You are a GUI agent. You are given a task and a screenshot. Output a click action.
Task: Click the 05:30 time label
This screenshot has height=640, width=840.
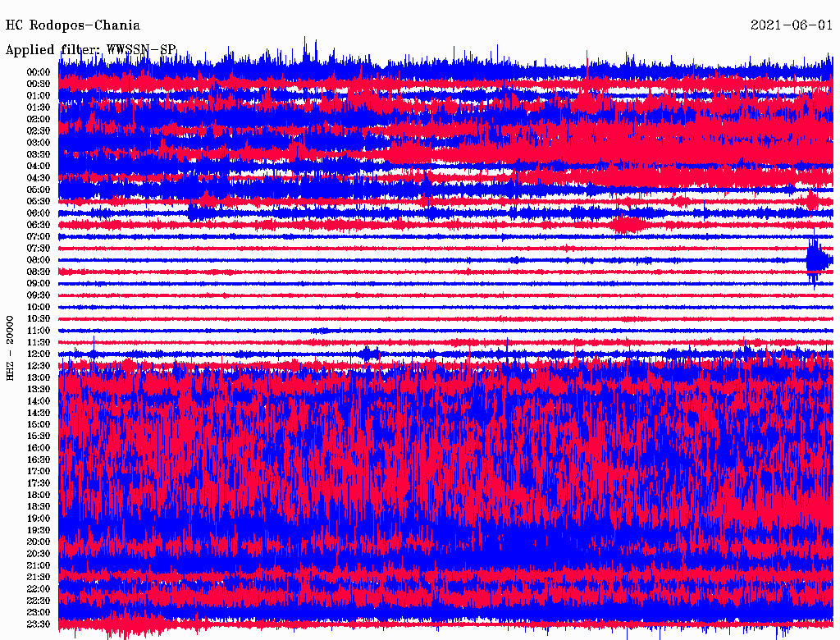tap(39, 201)
